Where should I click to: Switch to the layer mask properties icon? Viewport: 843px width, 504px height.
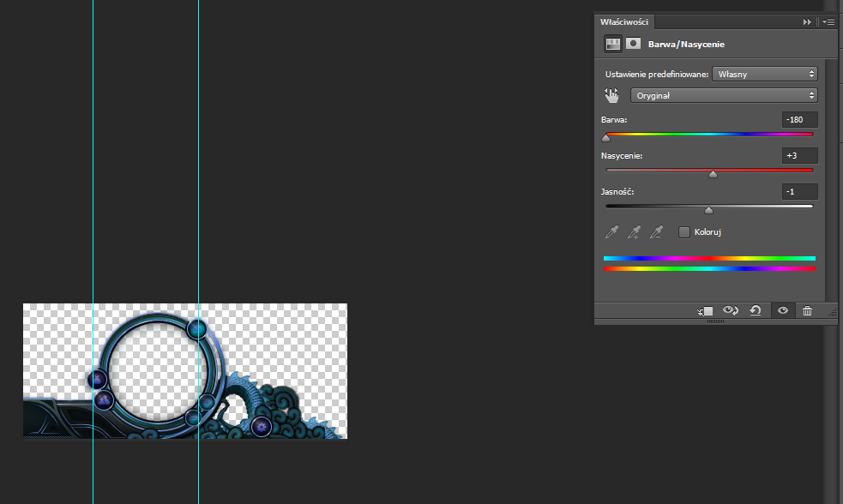634,44
